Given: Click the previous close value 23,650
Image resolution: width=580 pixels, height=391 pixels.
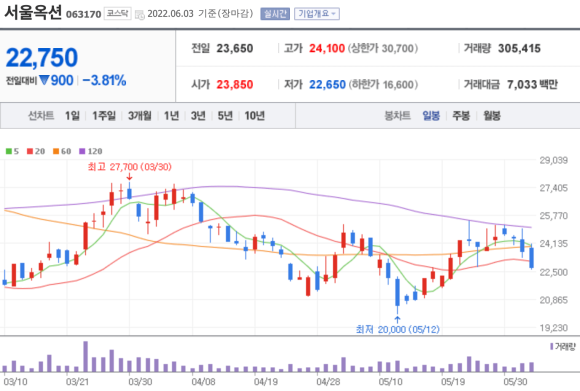Looking at the screenshot, I should [235, 48].
